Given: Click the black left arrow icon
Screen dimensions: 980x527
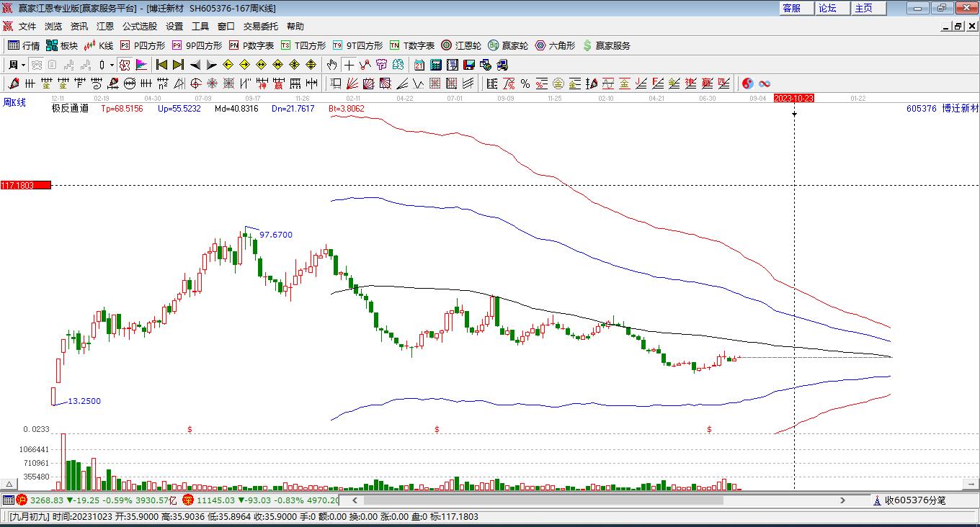Looking at the screenshot, I should [x=195, y=65].
